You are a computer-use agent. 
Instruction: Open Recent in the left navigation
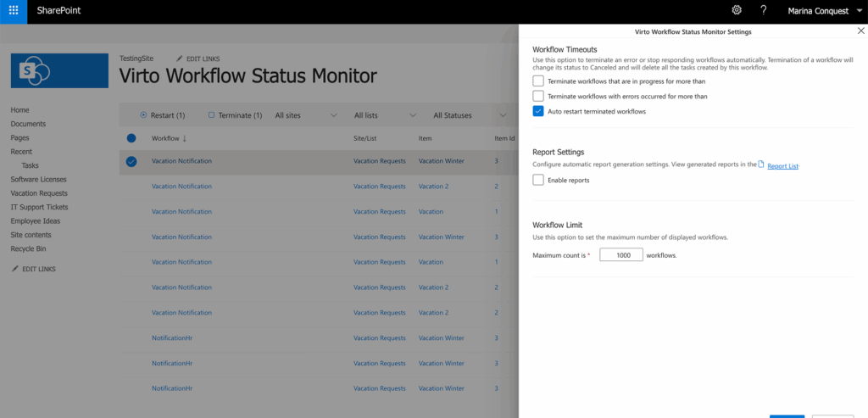pyautogui.click(x=21, y=152)
